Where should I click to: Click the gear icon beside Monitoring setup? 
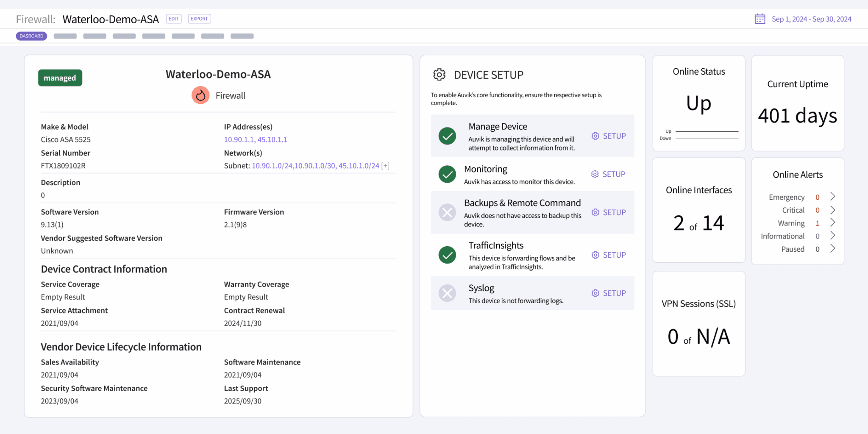(x=595, y=174)
